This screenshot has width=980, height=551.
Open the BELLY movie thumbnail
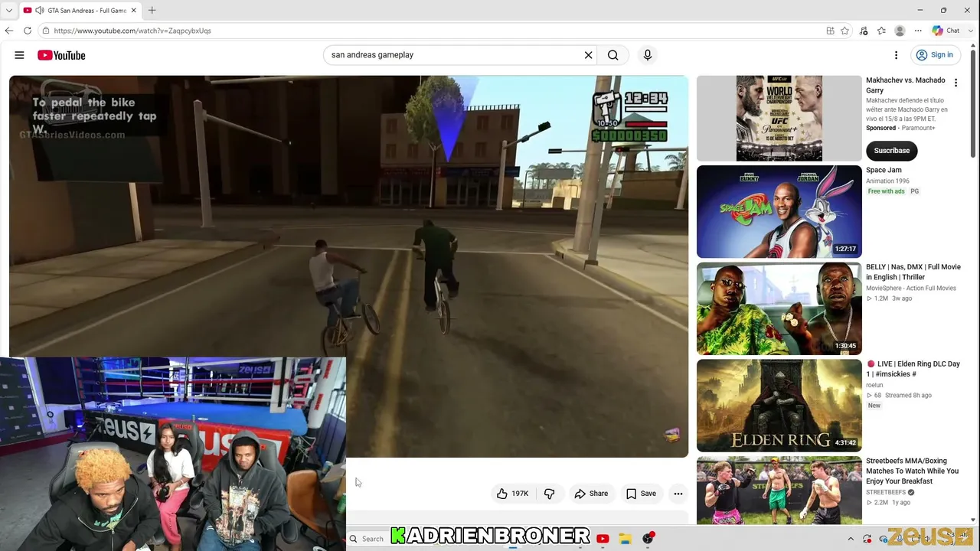(x=779, y=308)
